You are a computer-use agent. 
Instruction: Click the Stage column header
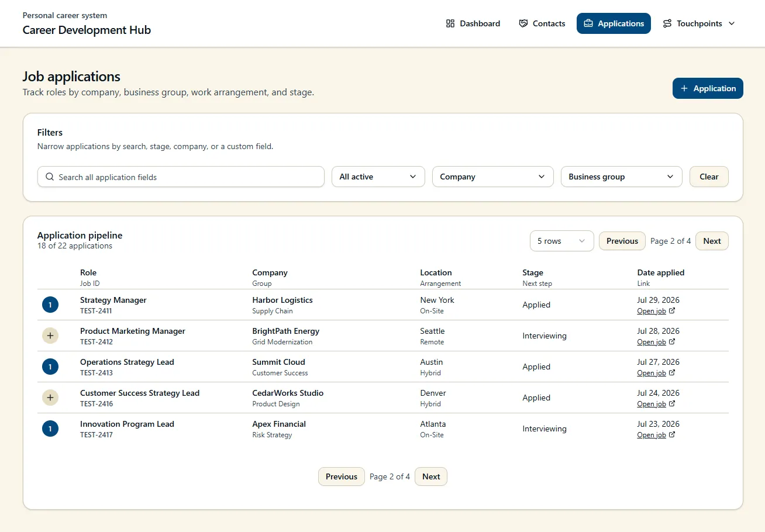pyautogui.click(x=533, y=272)
